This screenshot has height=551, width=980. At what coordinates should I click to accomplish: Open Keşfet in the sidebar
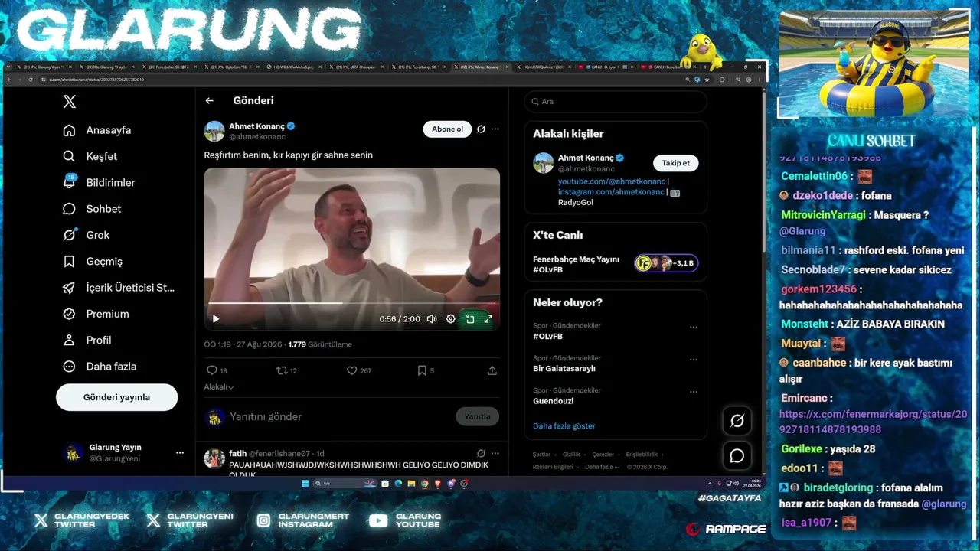(90, 156)
